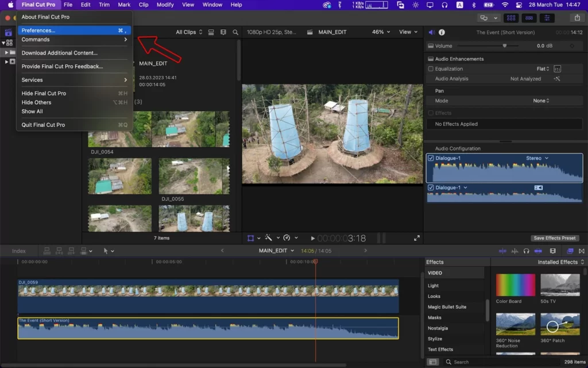The height and width of the screenshot is (368, 588).
Task: Toggle the inspector panel visibility button
Action: coord(547,18)
